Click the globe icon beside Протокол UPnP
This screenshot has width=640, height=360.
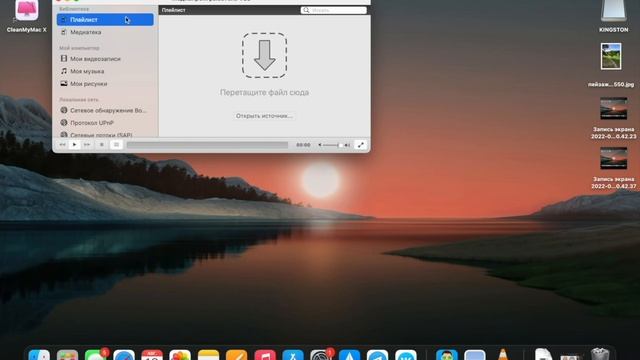tap(64, 122)
